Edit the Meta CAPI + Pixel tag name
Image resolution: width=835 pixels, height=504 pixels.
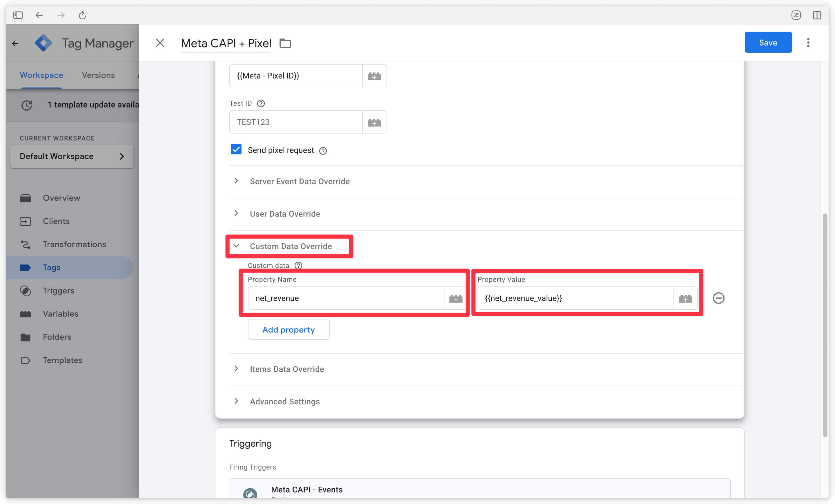tap(226, 43)
